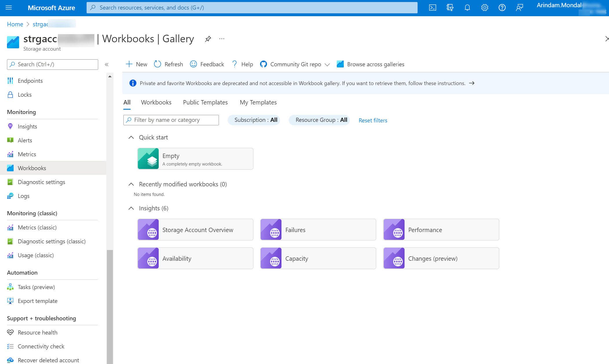The height and width of the screenshot is (364, 609).
Task: Click the Reset filters link
Action: 373,120
